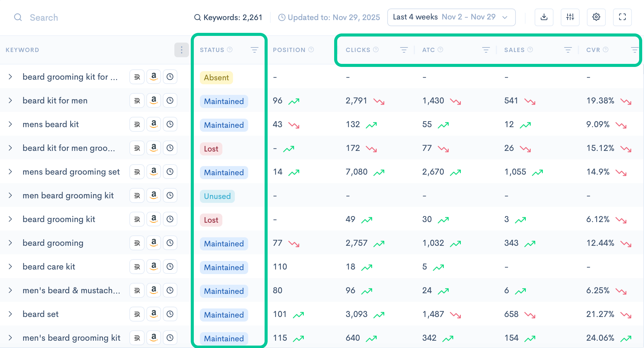Click the download export icon
This screenshot has width=644, height=348.
point(544,17)
